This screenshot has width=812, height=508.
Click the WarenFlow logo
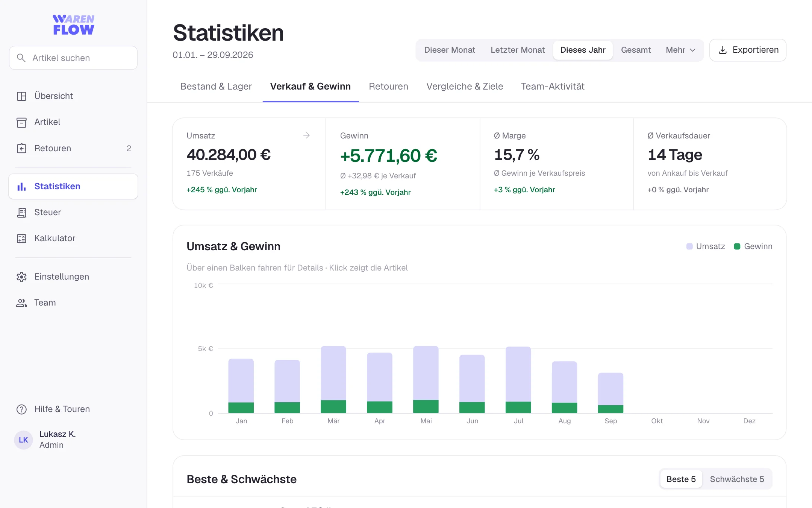(73, 25)
